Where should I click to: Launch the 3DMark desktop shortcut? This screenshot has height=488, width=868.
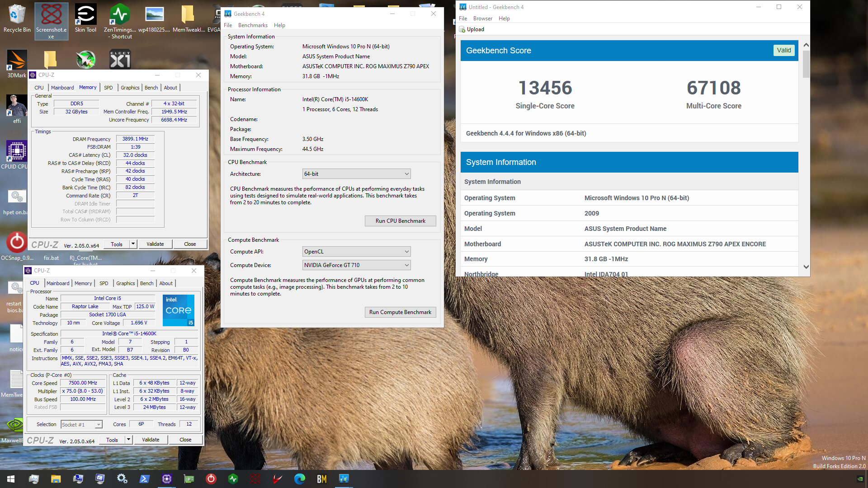[17, 64]
